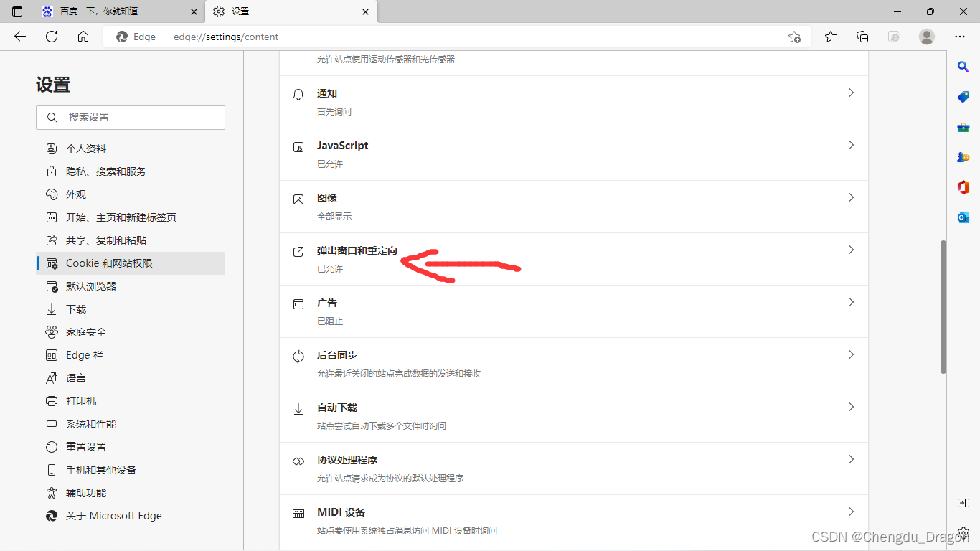Open the search panel in the sidebar
This screenshot has height=551, width=980.
pos(963,66)
